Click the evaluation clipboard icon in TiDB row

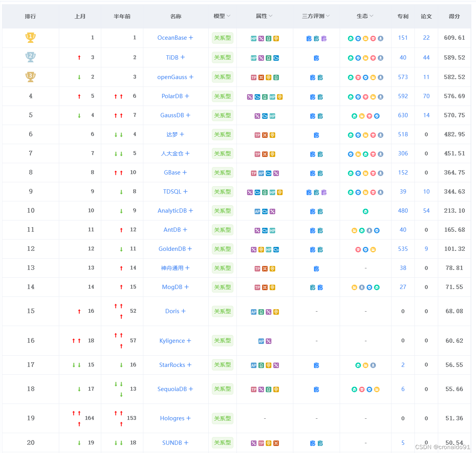coord(316,58)
